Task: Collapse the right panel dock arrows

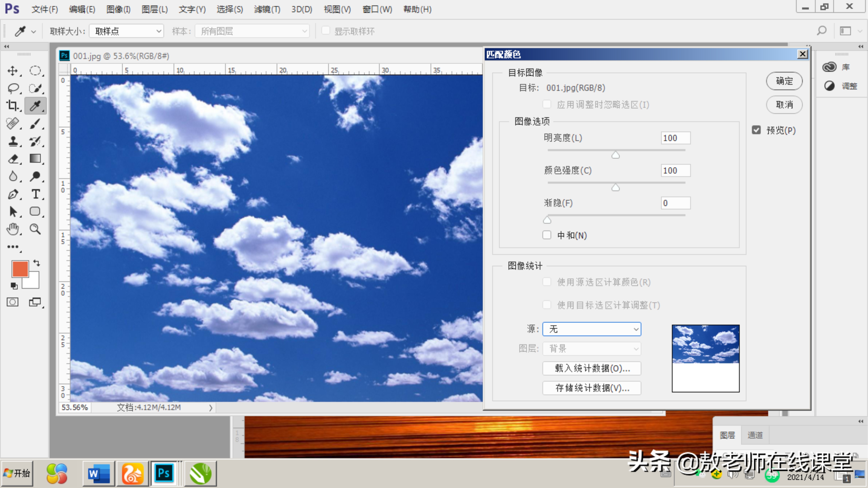Action: click(861, 47)
